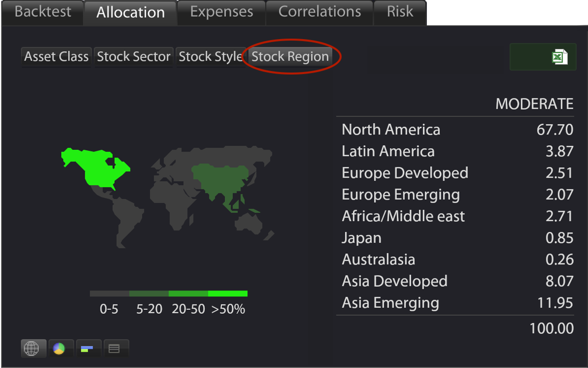Click the 0.26 Australasia value
588x368 pixels.
(x=560, y=259)
